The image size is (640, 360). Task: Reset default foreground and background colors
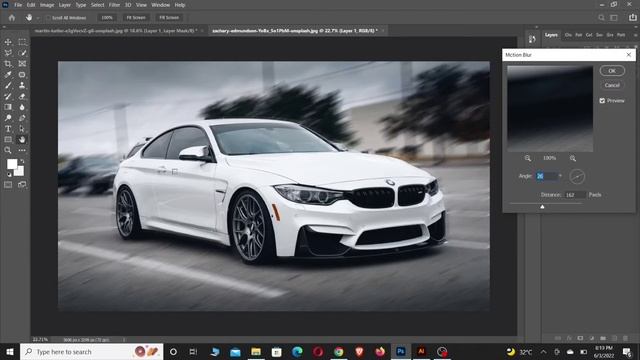(9, 175)
